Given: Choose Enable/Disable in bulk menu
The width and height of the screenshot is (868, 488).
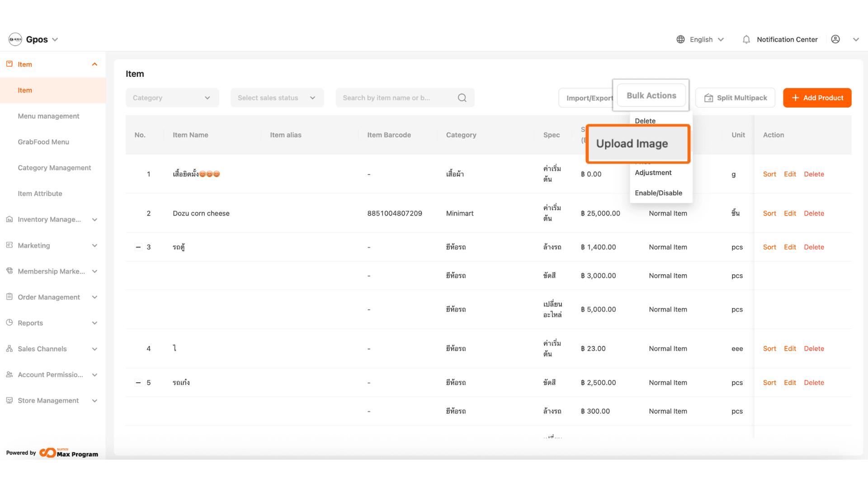Looking at the screenshot, I should click(x=658, y=193).
